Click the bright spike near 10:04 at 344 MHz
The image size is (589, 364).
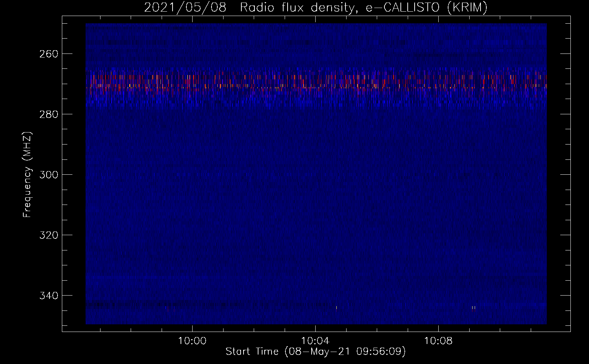coord(336,308)
